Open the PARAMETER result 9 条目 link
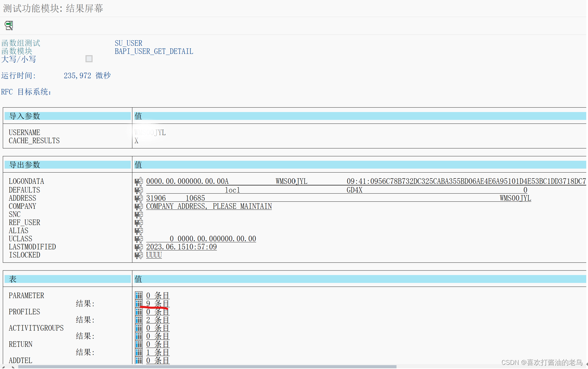Viewport: 588px width, 369px height. pos(158,303)
